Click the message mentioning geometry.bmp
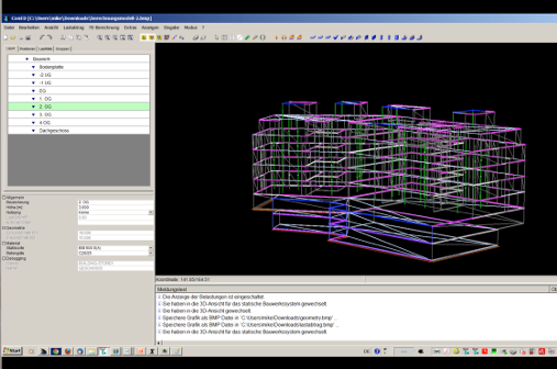This screenshot has height=369, width=557. pos(250,318)
